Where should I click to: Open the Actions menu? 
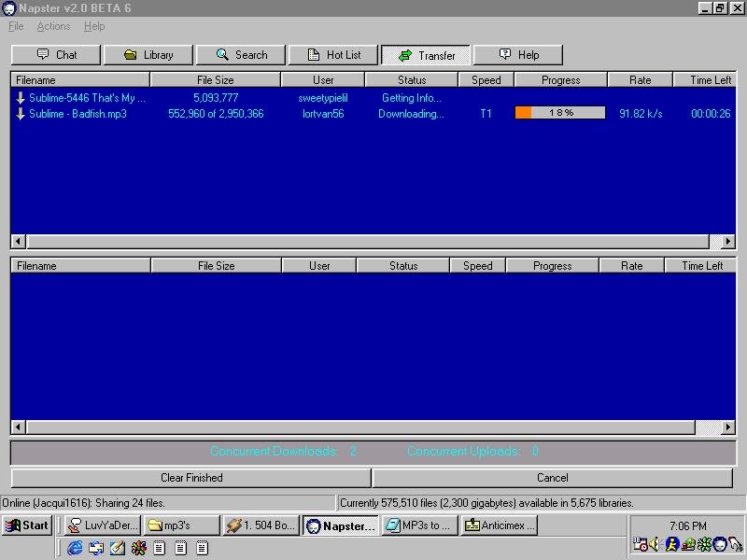tap(53, 26)
